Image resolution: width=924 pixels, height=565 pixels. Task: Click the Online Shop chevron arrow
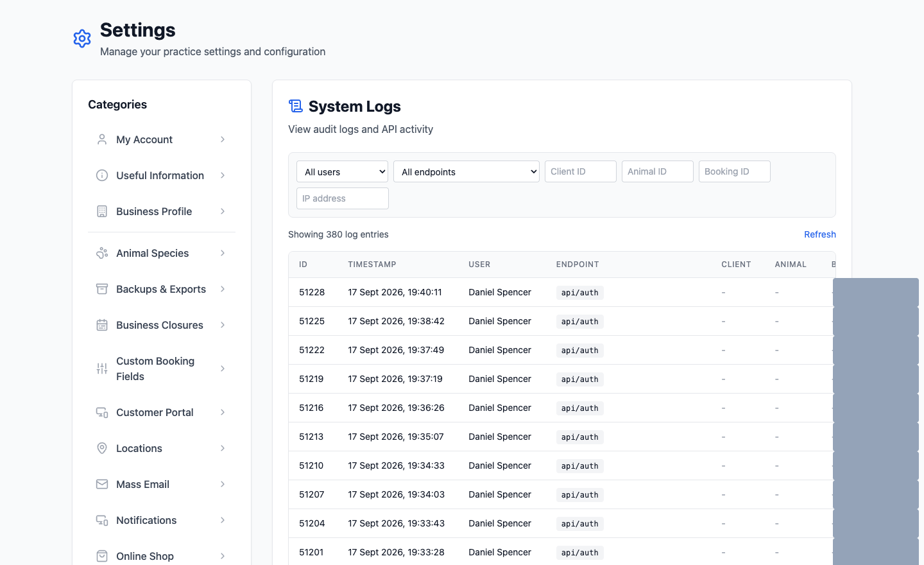click(223, 556)
